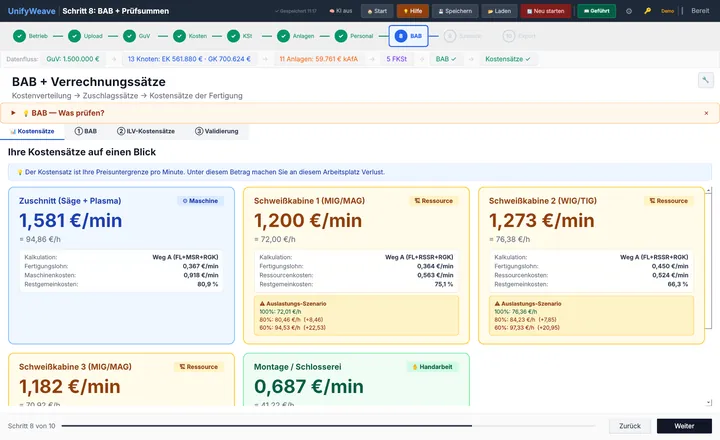
Task: Click the Bereit status text
Action: click(700, 11)
